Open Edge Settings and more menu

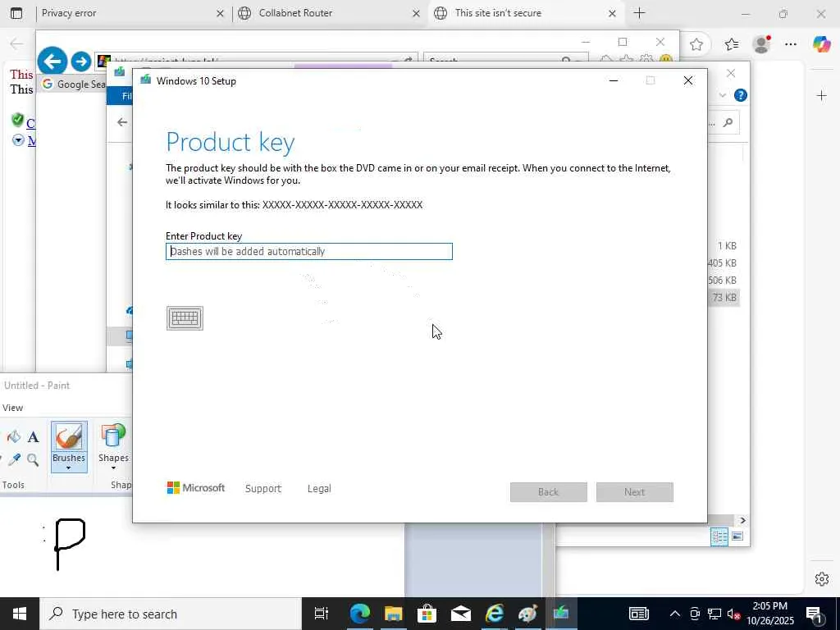pyautogui.click(x=791, y=44)
